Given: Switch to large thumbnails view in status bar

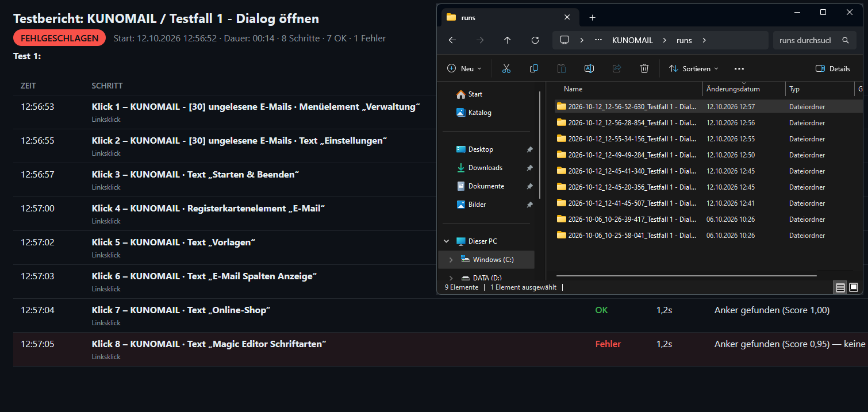Looking at the screenshot, I should tap(854, 287).
